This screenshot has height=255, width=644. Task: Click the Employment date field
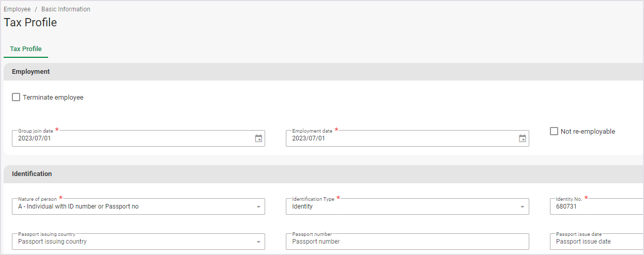click(398, 138)
